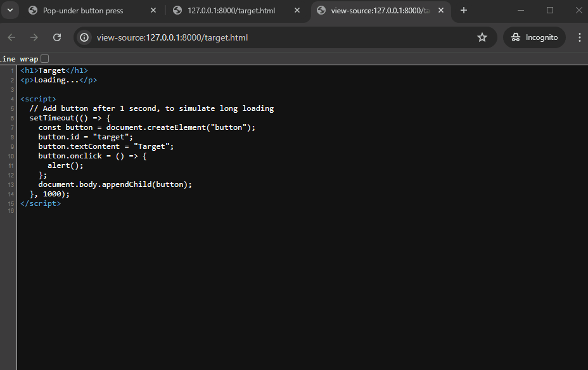Open a new tab with plus button
Image resolution: width=588 pixels, height=370 pixels.
[464, 10]
